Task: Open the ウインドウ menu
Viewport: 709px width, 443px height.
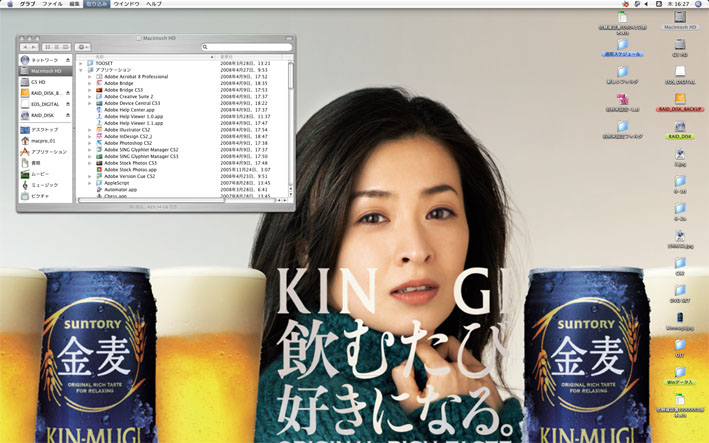Action: click(126, 4)
